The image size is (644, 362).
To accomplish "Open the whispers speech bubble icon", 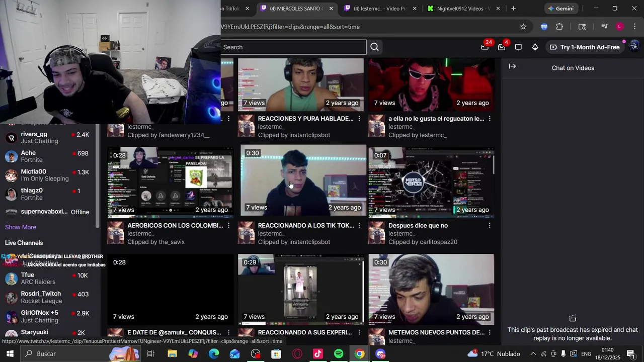I will tap(518, 47).
